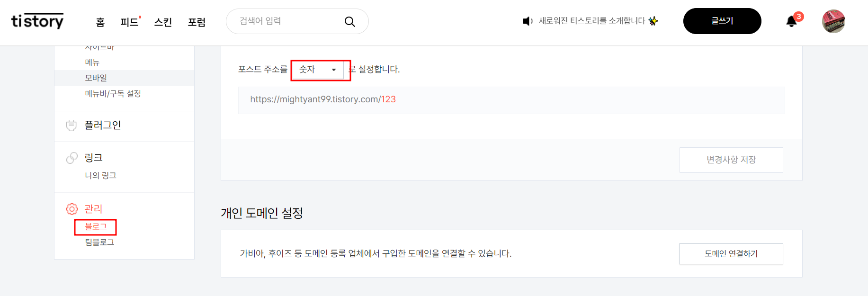Click the tistory logo
Screen dimensions: 868x296
(37, 21)
